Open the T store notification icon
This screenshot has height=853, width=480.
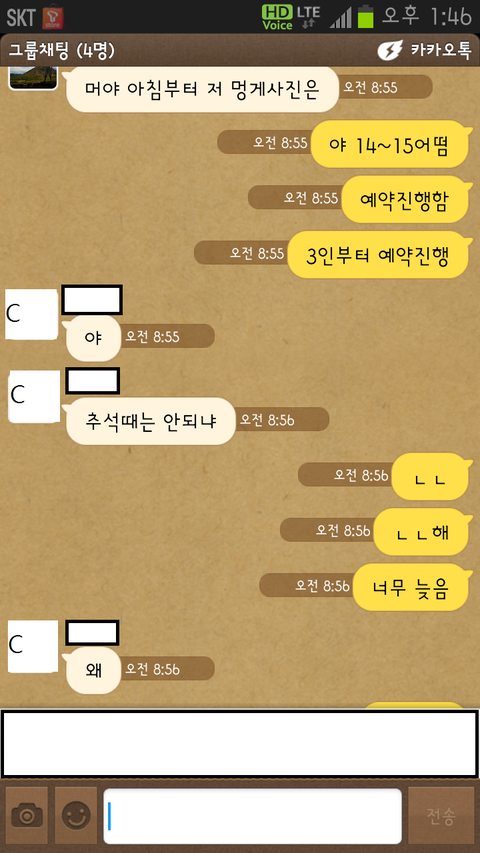(x=53, y=17)
